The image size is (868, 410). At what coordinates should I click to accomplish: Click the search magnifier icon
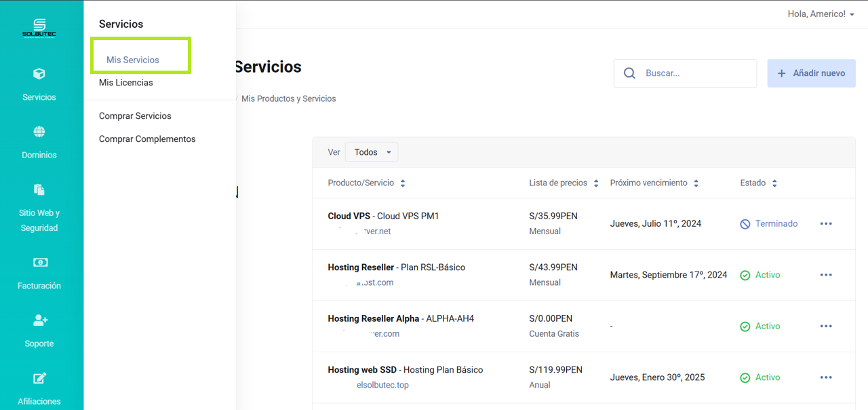[629, 73]
